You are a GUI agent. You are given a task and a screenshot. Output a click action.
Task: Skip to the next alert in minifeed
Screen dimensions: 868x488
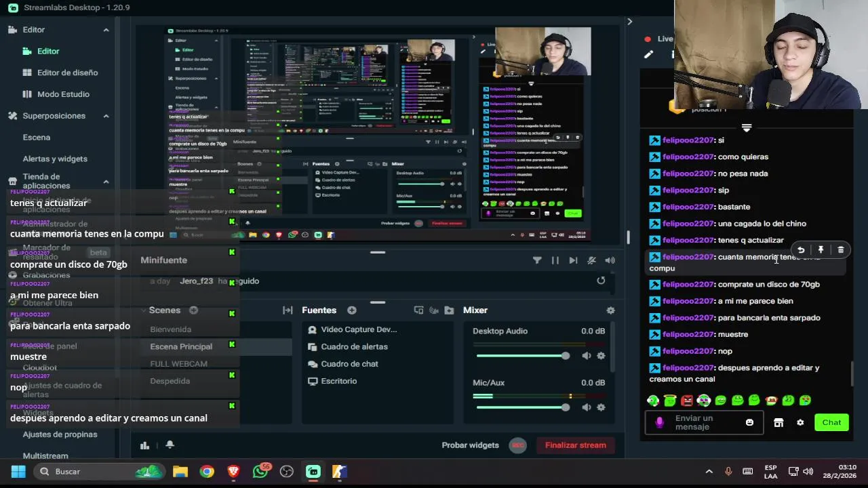(573, 260)
